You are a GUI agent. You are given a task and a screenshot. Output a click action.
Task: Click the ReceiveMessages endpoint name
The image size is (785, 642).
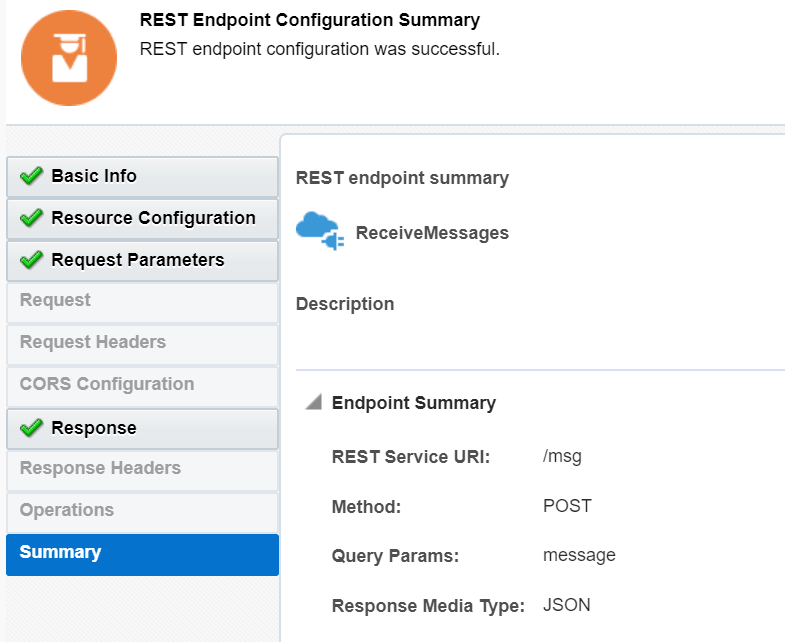[x=432, y=233]
